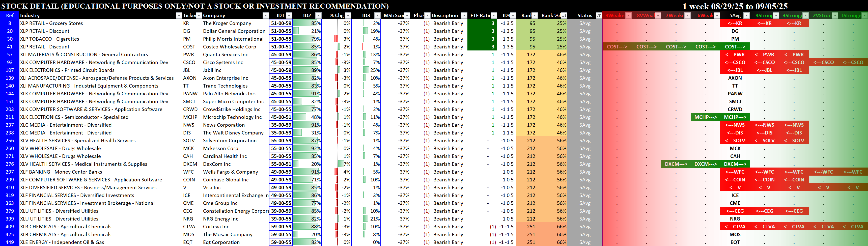Select the green MCHP---> cell under 6Weak
Screen dimensions: 868x246
pos(705,117)
